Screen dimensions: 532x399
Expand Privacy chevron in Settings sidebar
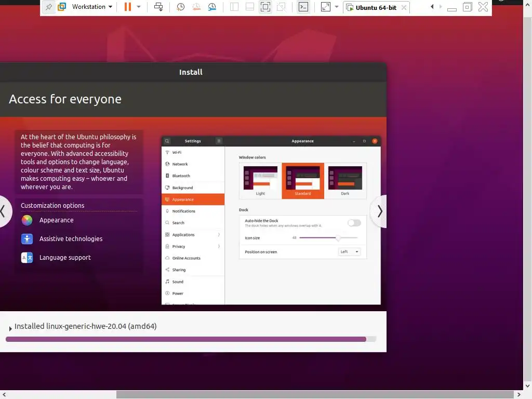tap(219, 246)
